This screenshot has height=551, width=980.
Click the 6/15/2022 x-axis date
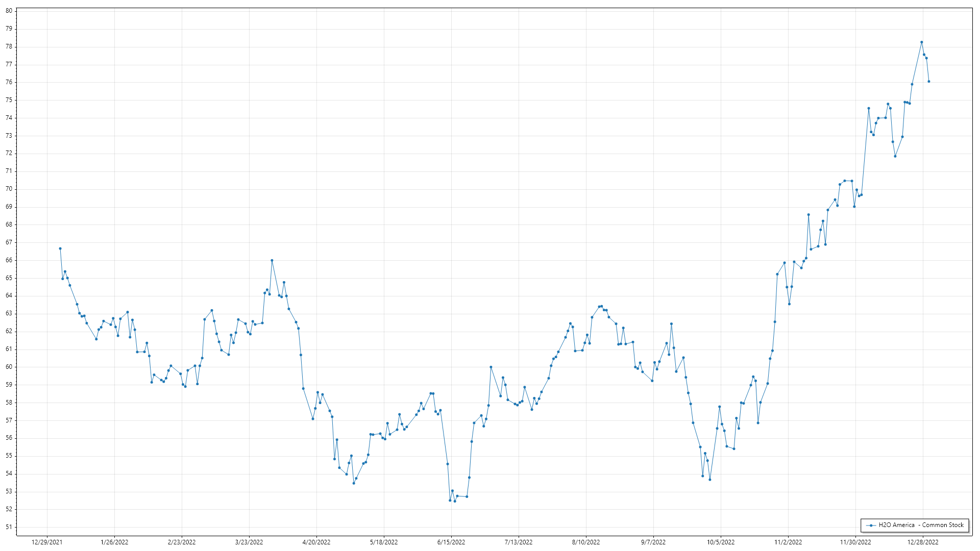(x=451, y=542)
